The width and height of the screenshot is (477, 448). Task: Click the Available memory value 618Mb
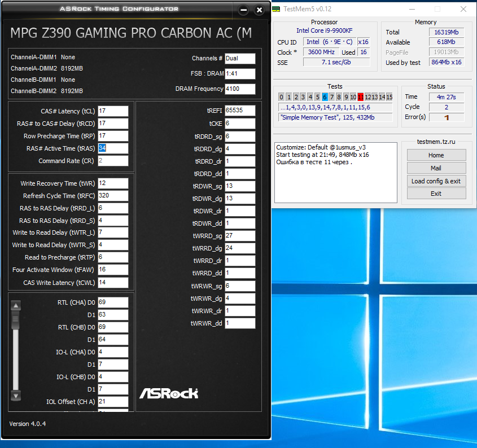[x=447, y=42]
